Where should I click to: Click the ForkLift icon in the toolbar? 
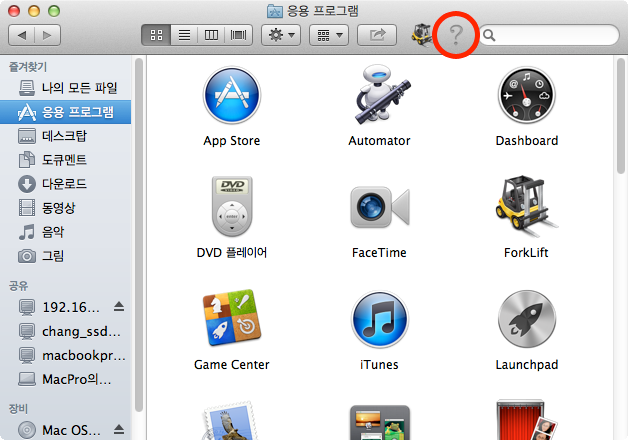point(422,35)
